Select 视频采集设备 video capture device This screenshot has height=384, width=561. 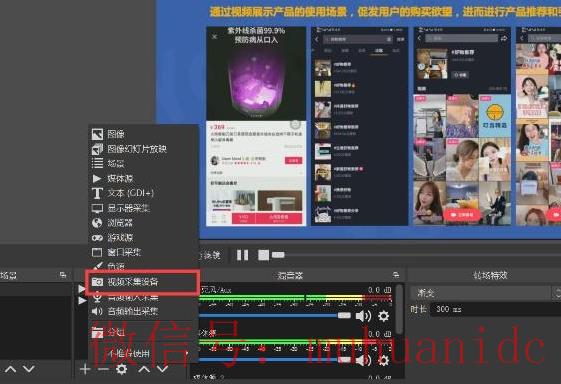(143, 282)
